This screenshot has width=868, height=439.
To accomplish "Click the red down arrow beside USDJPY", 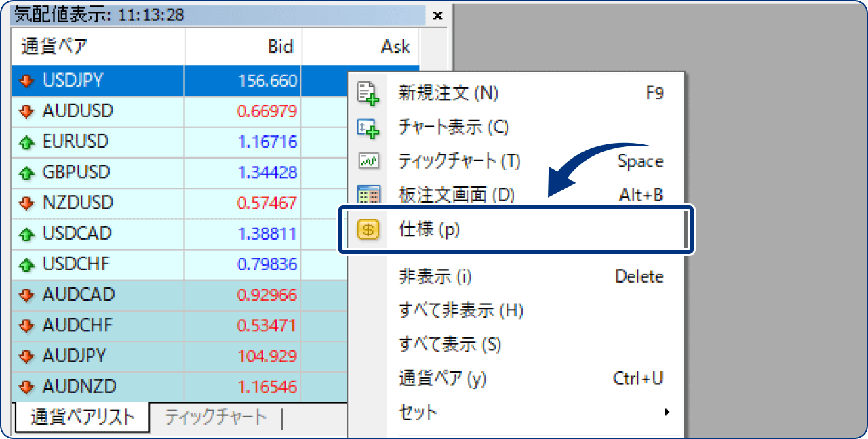I will [25, 80].
